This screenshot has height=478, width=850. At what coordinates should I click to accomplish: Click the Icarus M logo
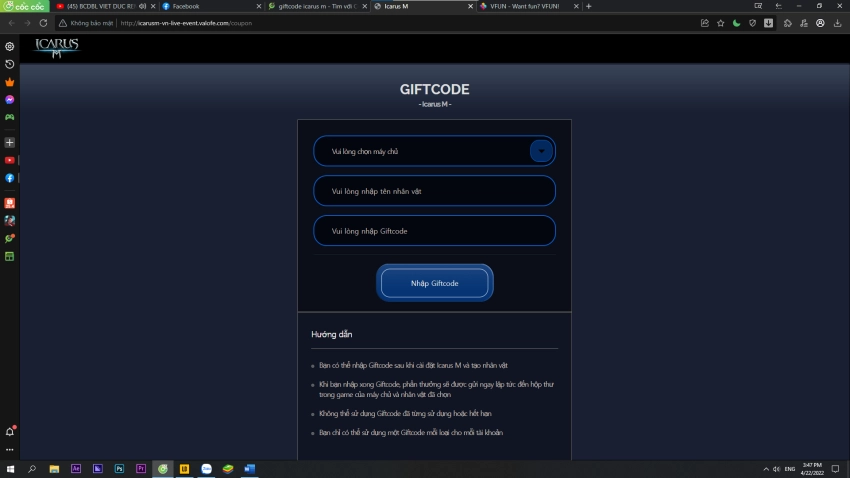(56, 47)
